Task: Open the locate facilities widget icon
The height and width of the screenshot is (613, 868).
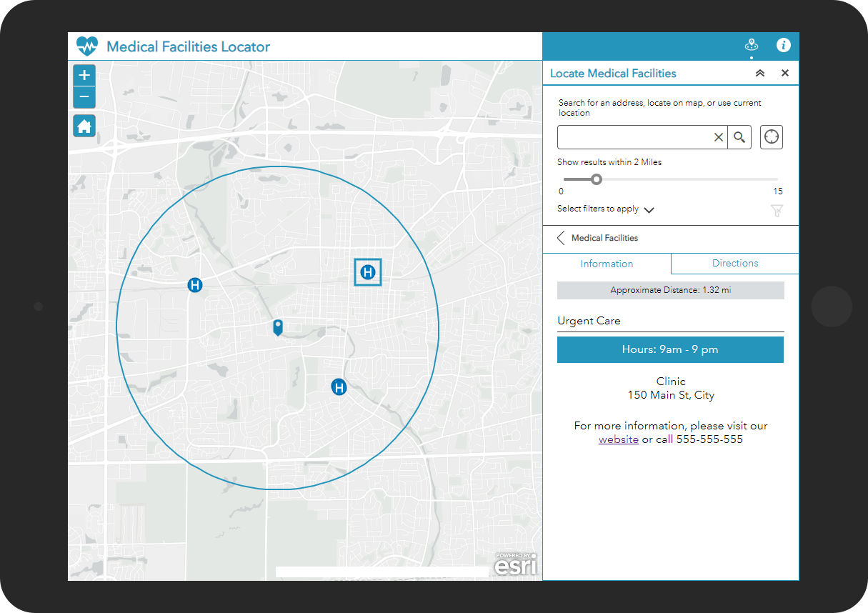Action: [x=751, y=46]
